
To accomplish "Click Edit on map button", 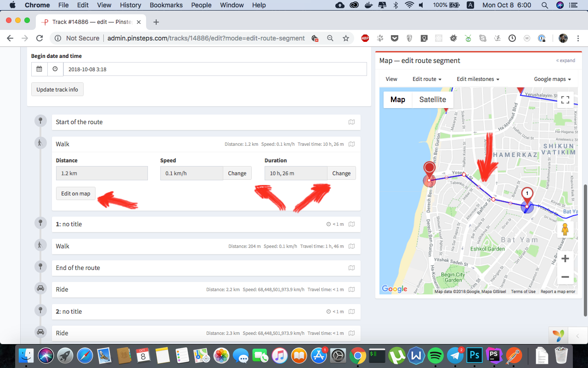I will point(76,193).
